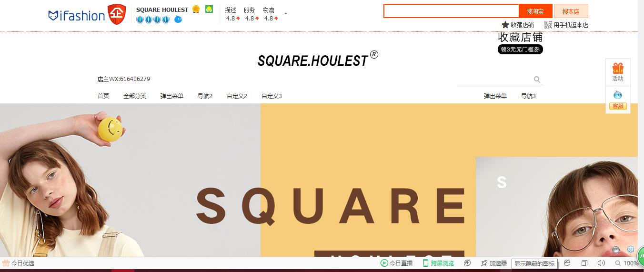Click the red enterprise shield badge

117,14
